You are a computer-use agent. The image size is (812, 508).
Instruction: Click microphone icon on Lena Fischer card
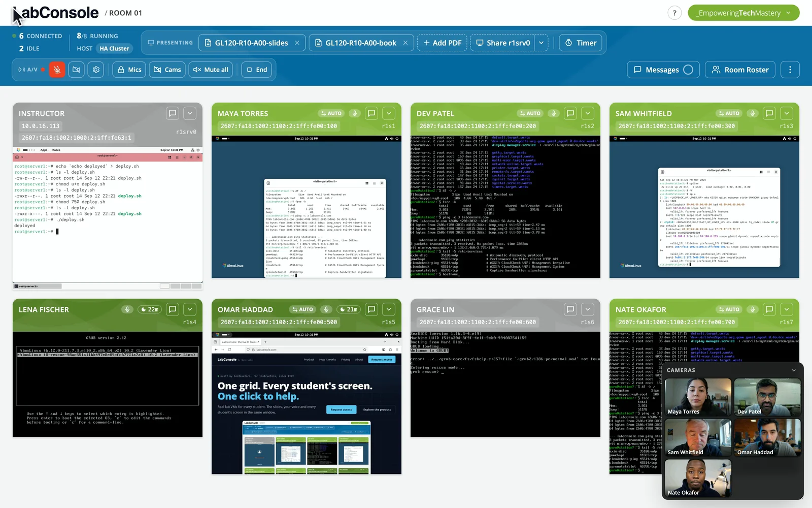127,309
